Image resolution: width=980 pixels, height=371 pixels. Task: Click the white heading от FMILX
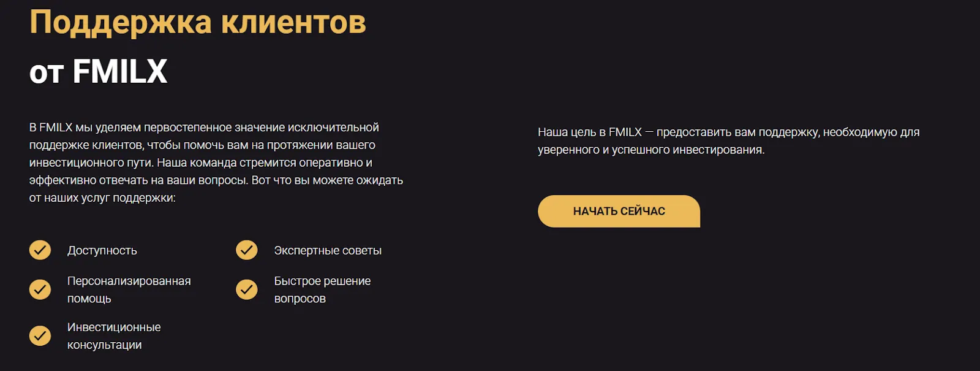[x=98, y=71]
